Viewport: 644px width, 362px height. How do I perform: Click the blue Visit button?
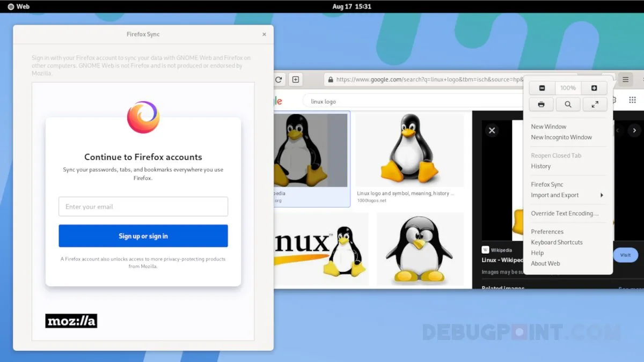625,255
